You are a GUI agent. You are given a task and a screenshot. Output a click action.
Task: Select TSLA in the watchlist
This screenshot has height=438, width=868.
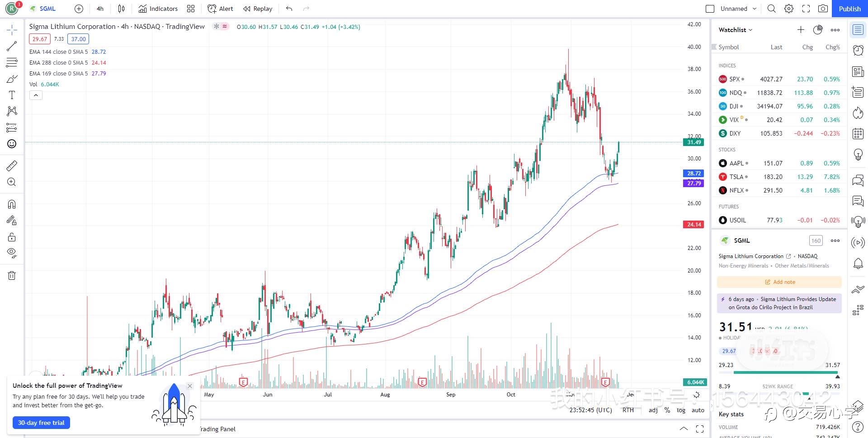pos(779,177)
